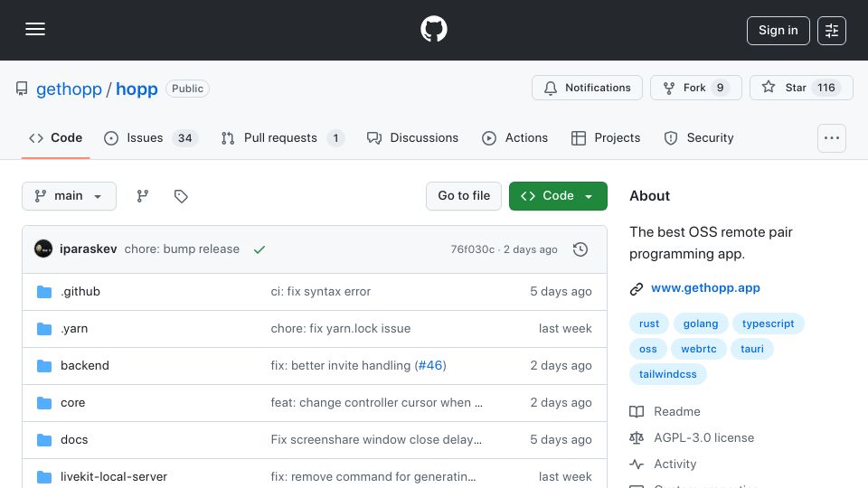This screenshot has height=488, width=868.
Task: Open commit hash 76f030c
Action: tap(472, 249)
